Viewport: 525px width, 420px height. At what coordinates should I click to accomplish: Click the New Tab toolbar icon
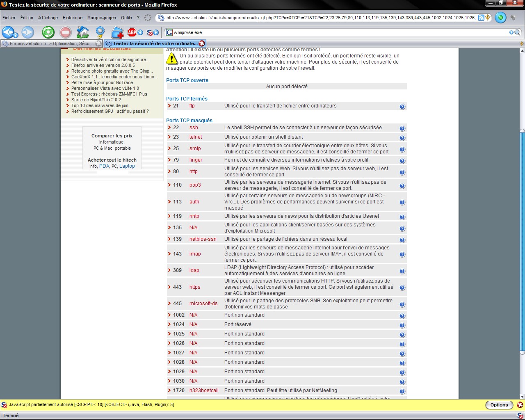click(117, 32)
